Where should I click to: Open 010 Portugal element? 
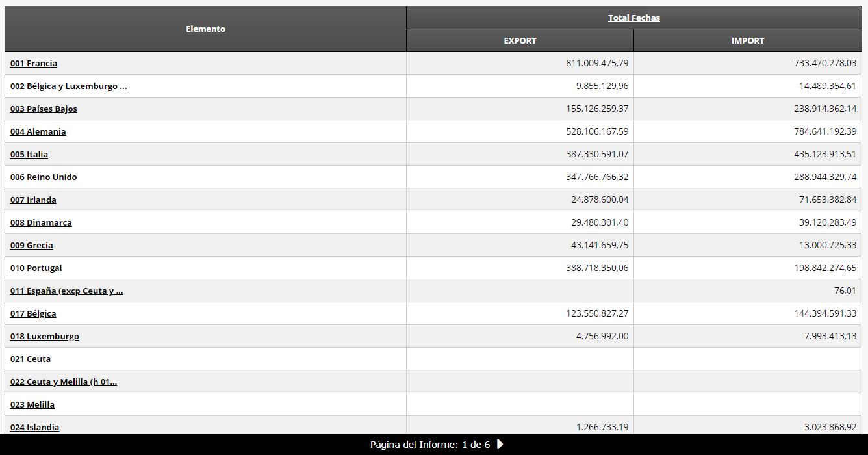pyautogui.click(x=36, y=268)
